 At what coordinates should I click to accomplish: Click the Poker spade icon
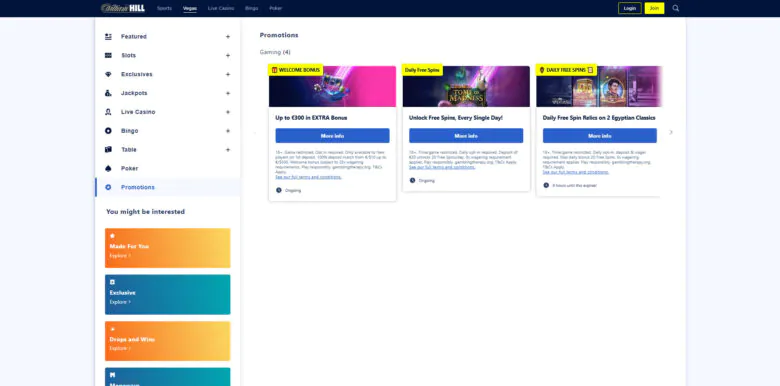click(x=108, y=169)
